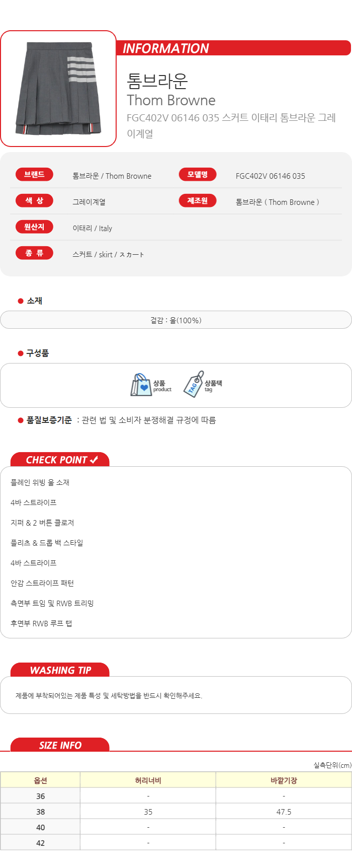Click the 허리너비 column header
This screenshot has height=868, width=352.
point(148,780)
